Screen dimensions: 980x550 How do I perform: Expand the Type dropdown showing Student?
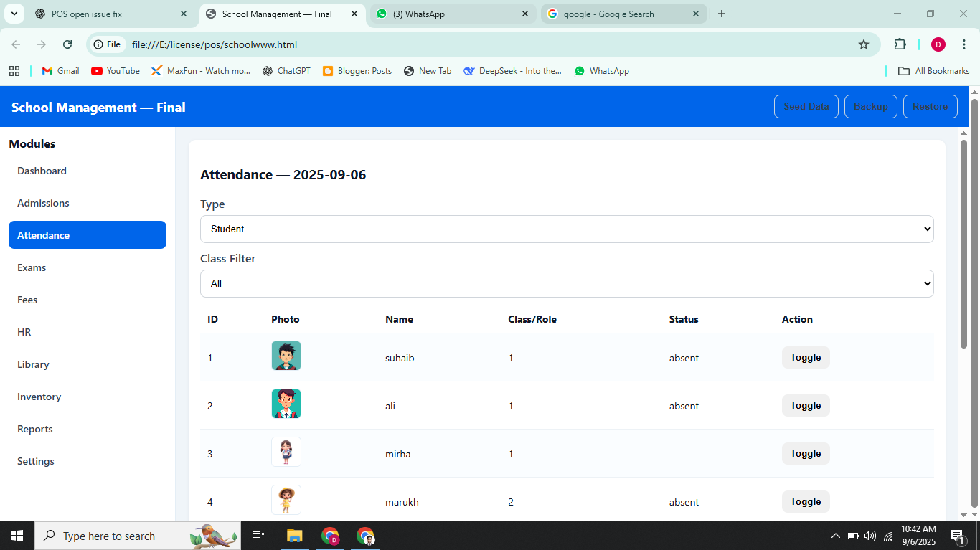click(566, 229)
